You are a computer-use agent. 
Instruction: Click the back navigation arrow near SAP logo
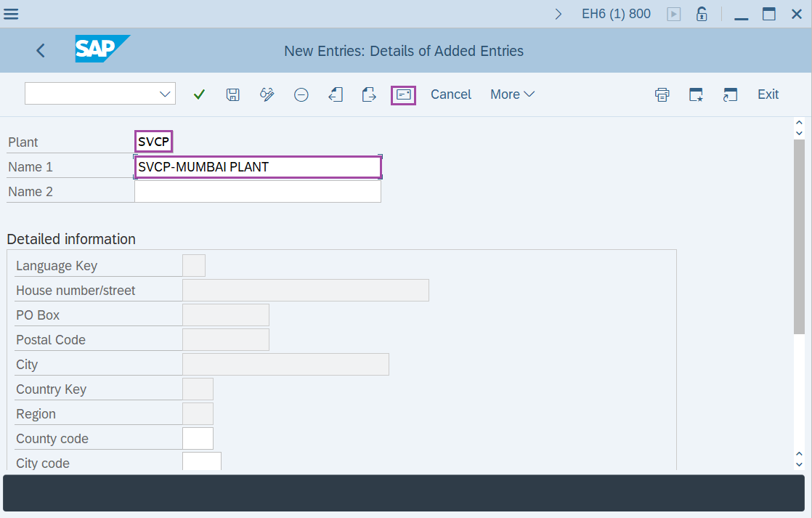point(40,50)
